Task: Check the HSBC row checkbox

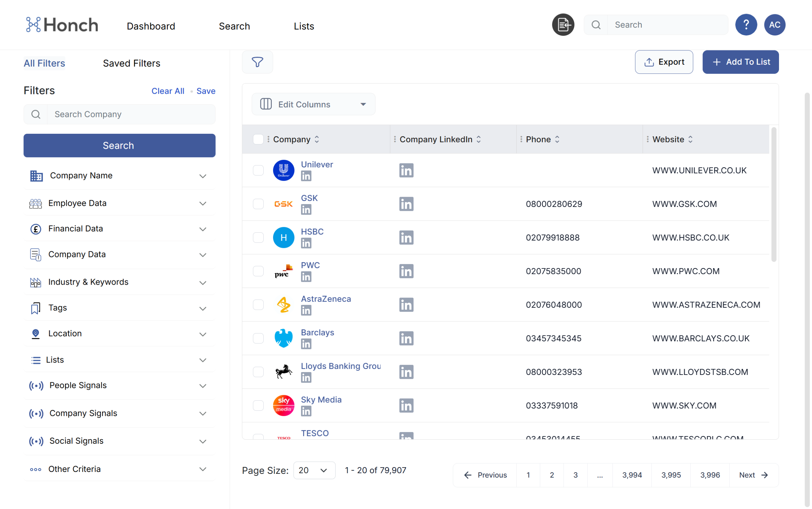Action: pyautogui.click(x=258, y=238)
